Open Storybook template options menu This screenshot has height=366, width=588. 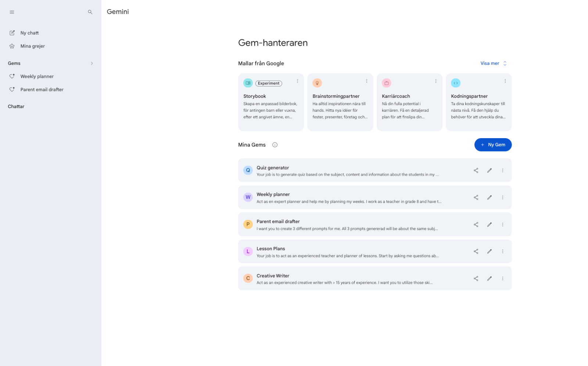click(297, 81)
